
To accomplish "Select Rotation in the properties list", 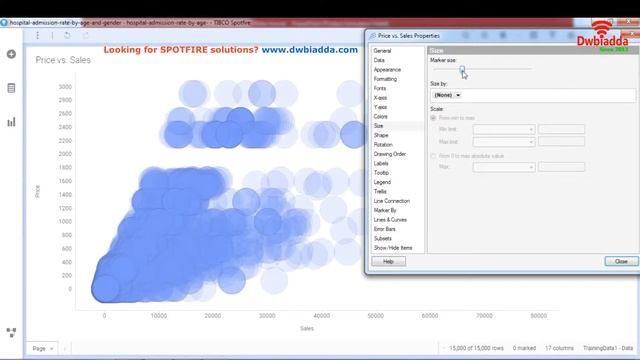I will [x=383, y=145].
